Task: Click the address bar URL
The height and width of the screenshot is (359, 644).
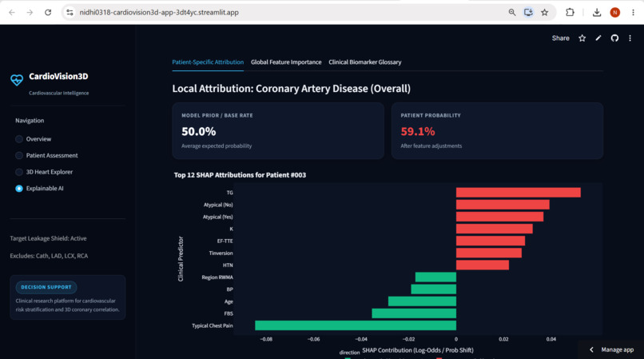Action: point(159,12)
